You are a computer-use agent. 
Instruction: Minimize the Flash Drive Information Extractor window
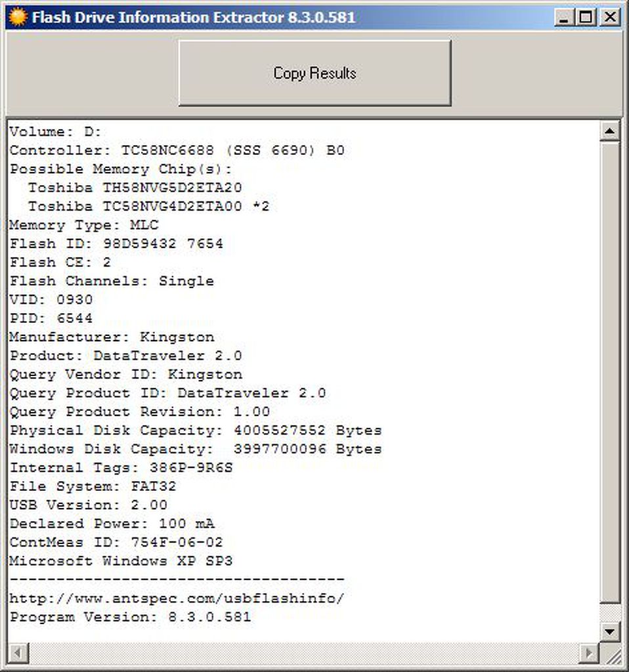coord(564,17)
